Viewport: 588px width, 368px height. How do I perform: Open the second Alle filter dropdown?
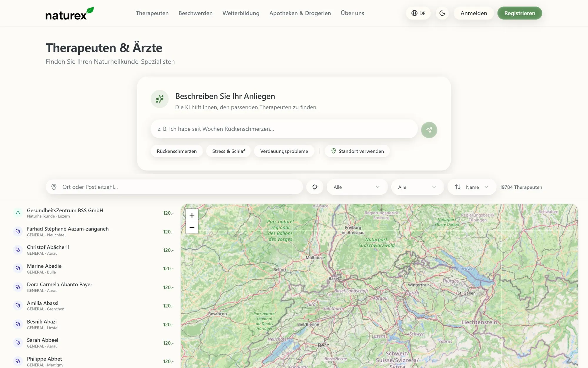(x=417, y=187)
